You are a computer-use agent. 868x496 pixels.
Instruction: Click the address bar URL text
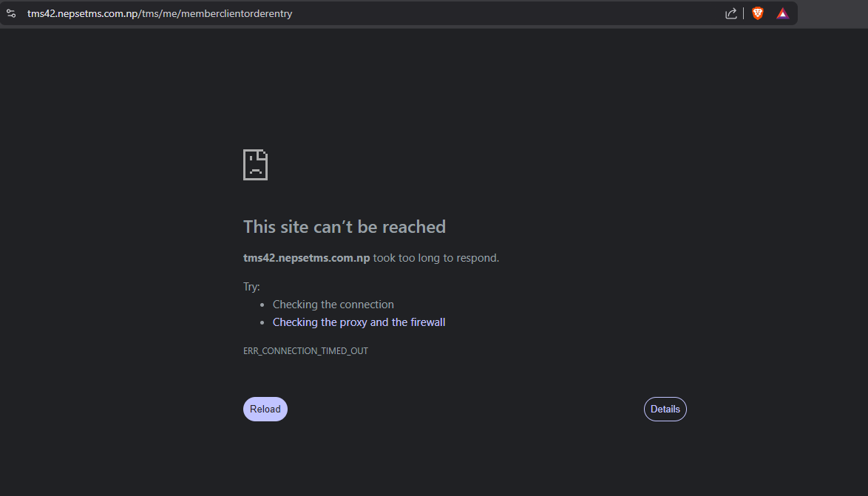pos(159,13)
